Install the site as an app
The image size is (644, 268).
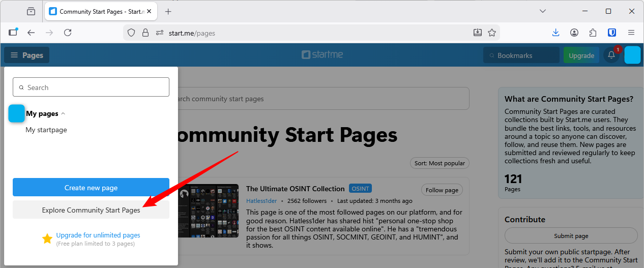(478, 33)
